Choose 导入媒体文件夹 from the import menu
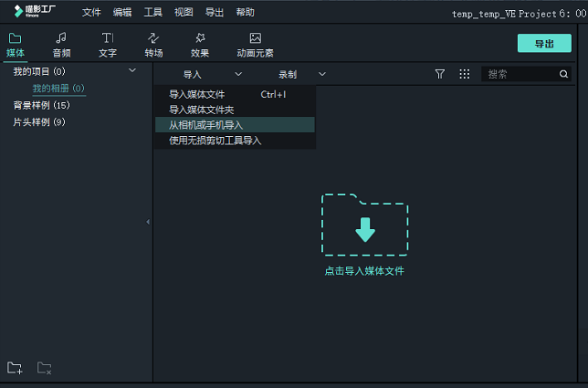 coord(235,110)
